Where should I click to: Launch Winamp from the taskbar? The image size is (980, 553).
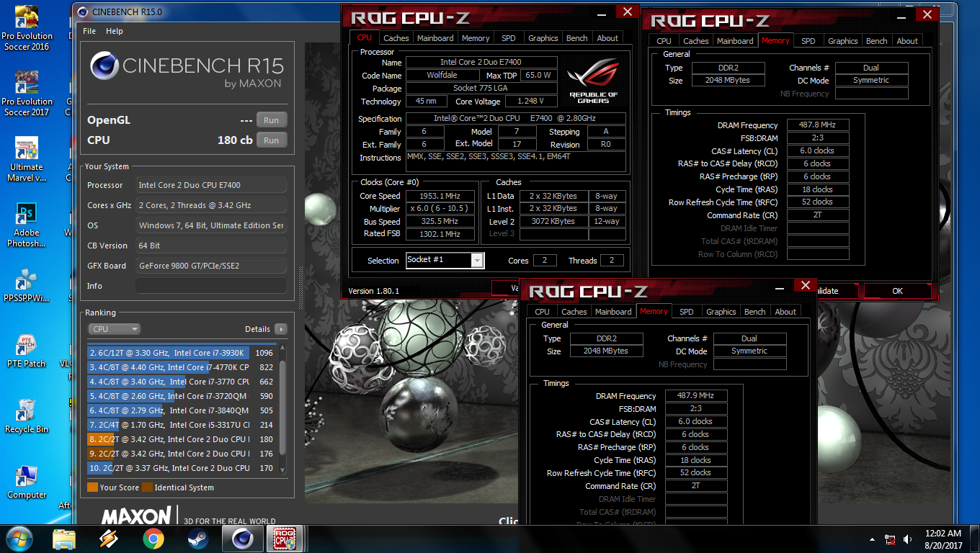tap(109, 539)
